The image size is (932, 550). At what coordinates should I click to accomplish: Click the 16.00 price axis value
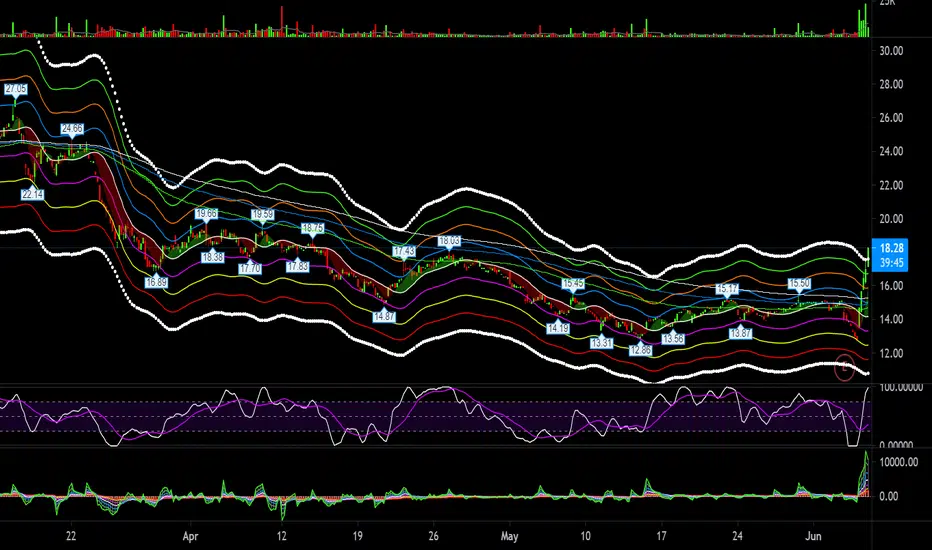(891, 286)
